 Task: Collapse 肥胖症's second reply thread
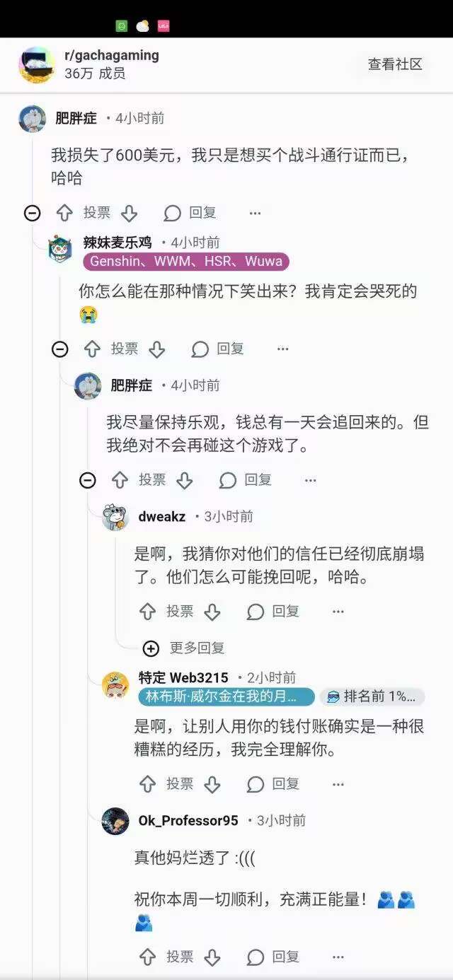point(88,481)
